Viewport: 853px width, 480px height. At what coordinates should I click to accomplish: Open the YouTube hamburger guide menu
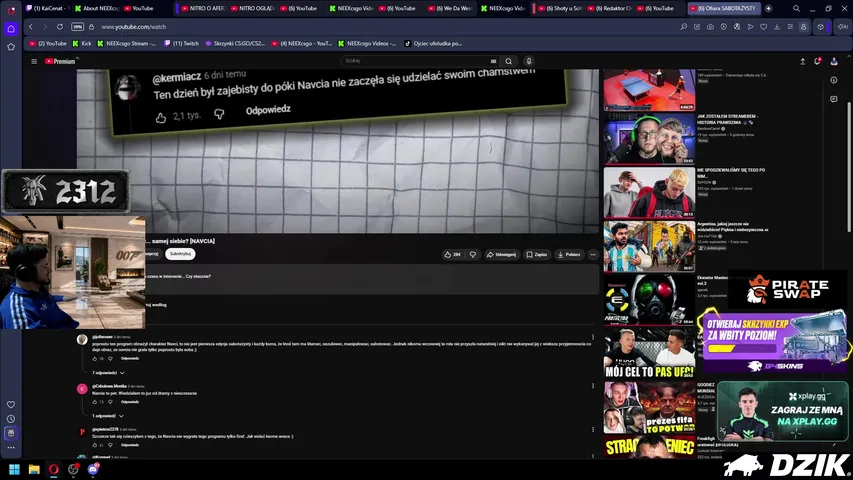coord(34,61)
